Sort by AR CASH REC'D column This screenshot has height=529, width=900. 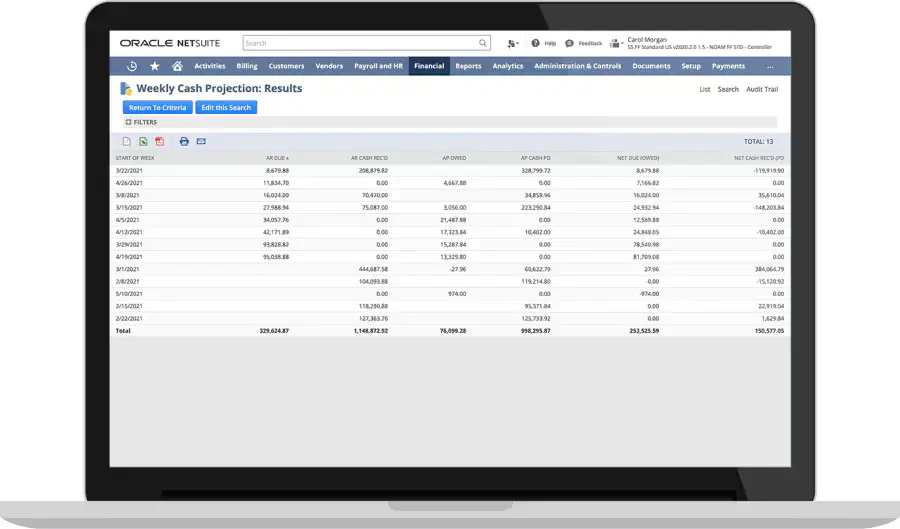[x=369, y=158]
